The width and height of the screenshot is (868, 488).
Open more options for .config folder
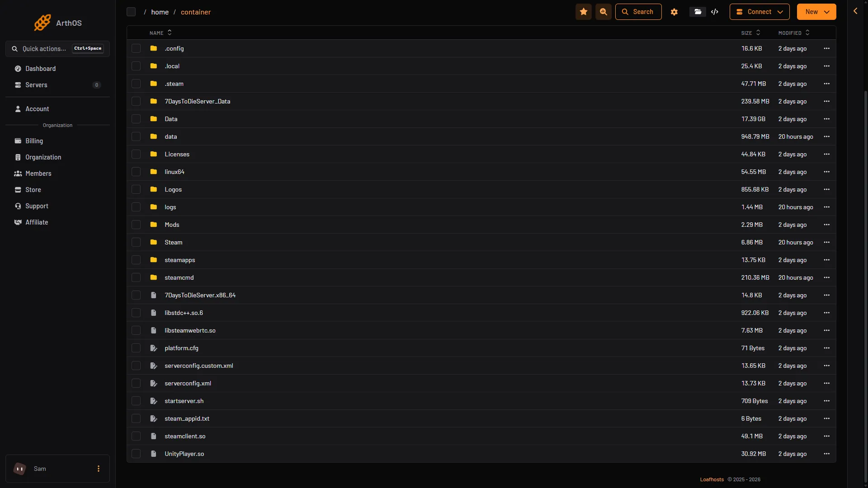[826, 48]
